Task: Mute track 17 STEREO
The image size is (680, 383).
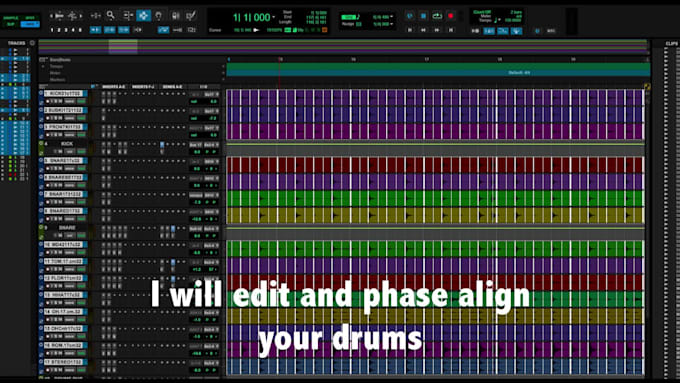Action: point(61,370)
